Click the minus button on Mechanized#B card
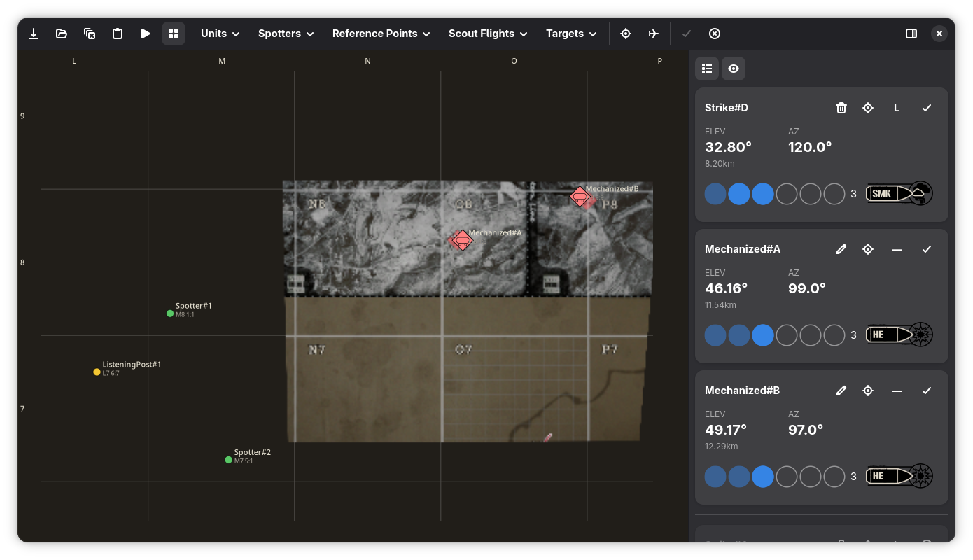The height and width of the screenshot is (560, 973). pyautogui.click(x=897, y=391)
